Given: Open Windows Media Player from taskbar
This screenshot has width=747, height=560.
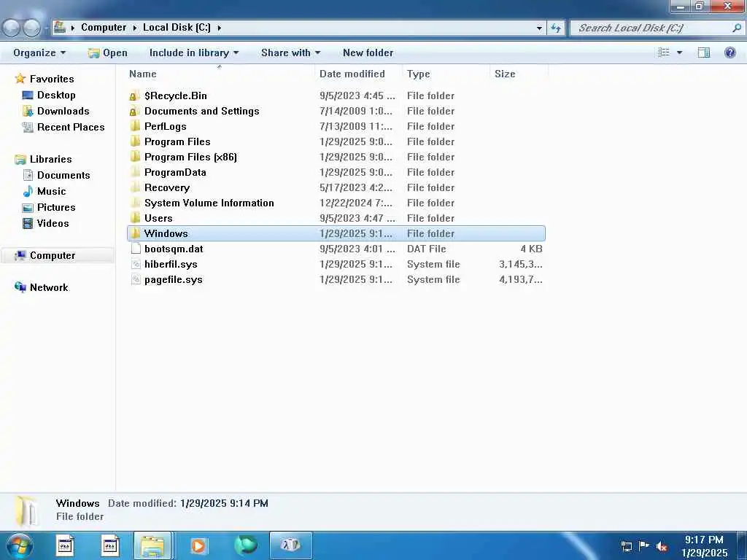Looking at the screenshot, I should coord(198,545).
